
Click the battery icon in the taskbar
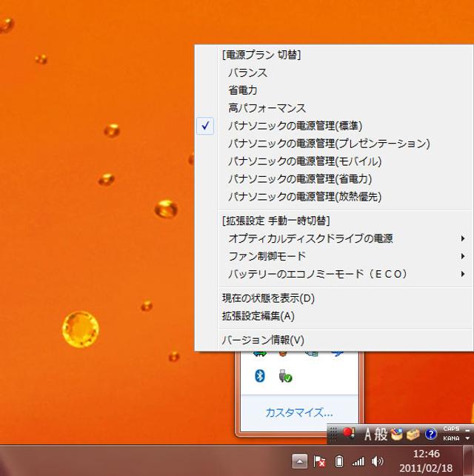click(339, 461)
